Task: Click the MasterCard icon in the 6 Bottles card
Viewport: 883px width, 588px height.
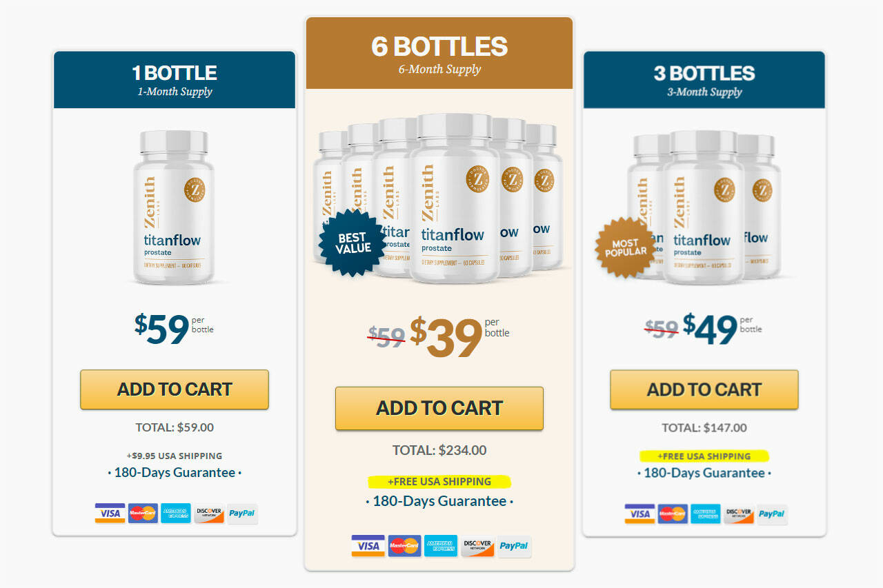Action: coord(404,546)
